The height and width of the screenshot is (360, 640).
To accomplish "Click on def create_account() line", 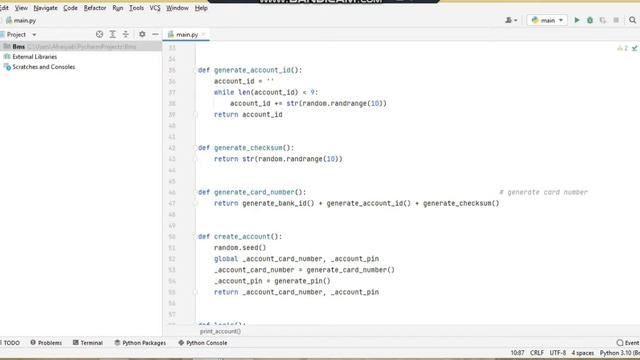I will (x=240, y=237).
